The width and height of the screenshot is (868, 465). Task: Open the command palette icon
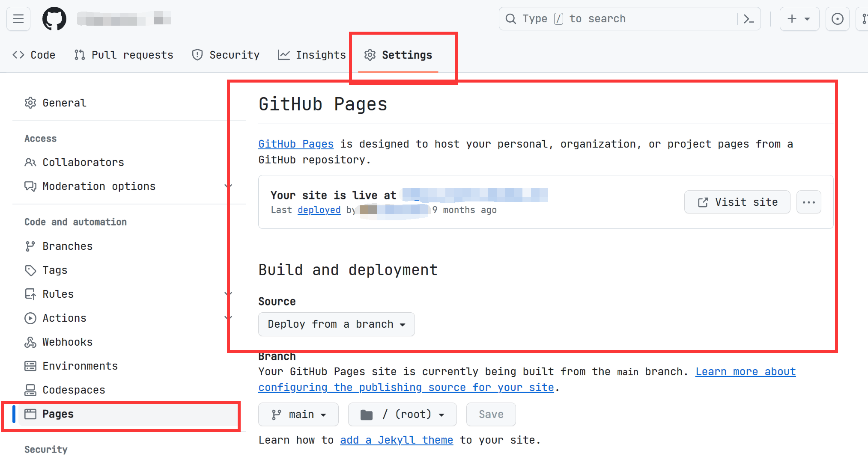[749, 19]
